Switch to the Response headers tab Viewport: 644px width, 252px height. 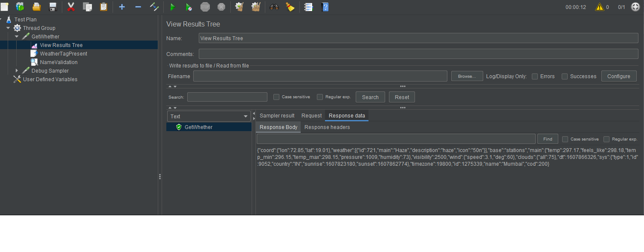[x=327, y=127]
